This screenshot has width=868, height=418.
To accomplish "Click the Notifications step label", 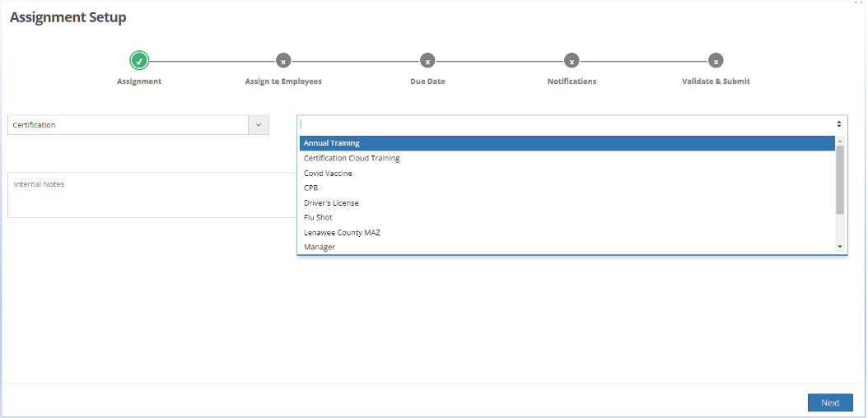I will (572, 81).
